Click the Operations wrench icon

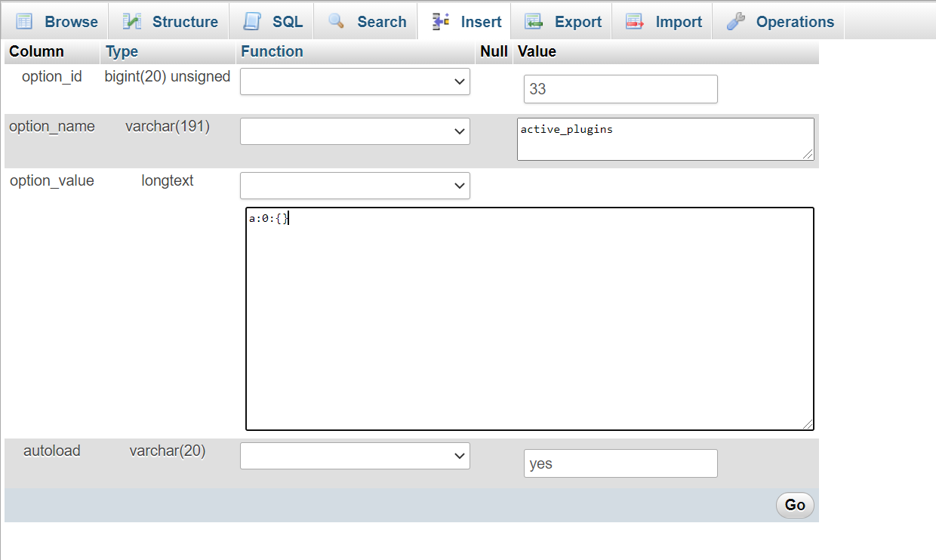tap(736, 22)
